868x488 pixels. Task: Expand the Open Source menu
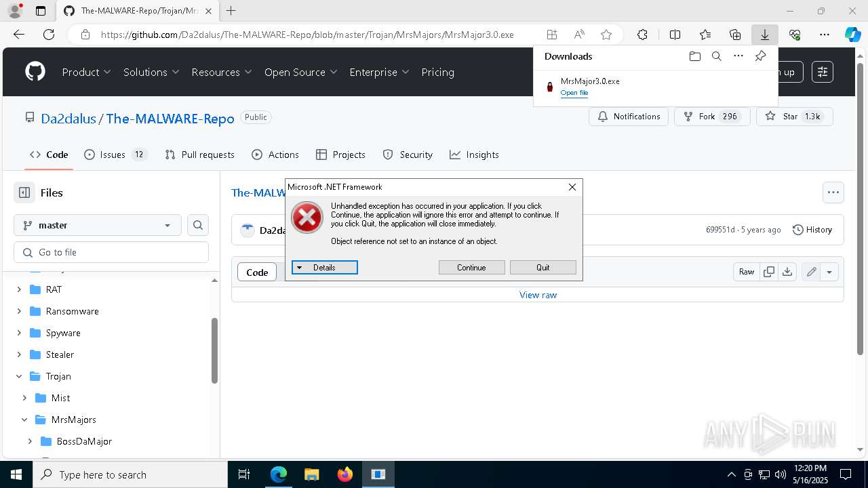pyautogui.click(x=300, y=72)
